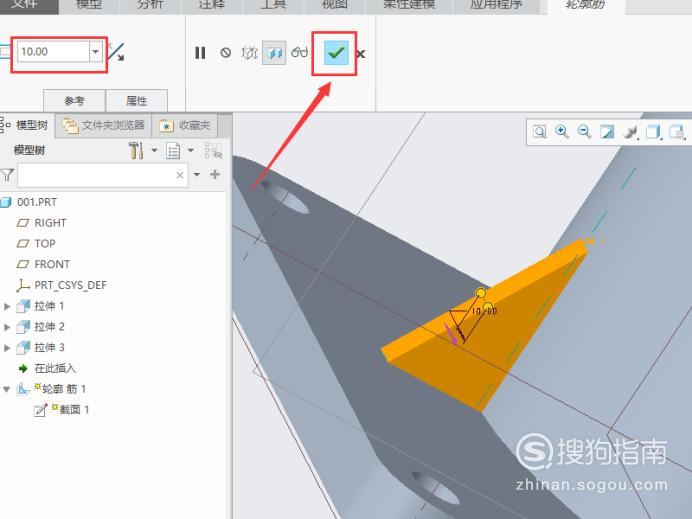
Task: Open the 收藏夹 favorites tab
Action: [x=185, y=126]
